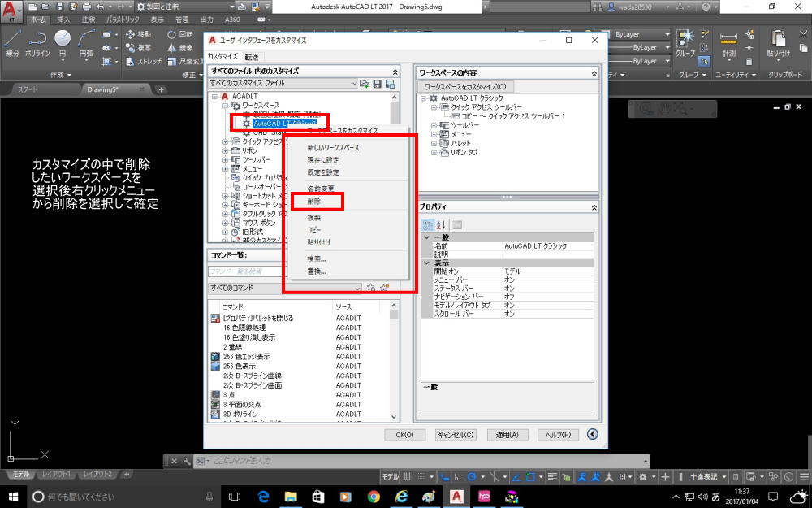Open the すべてのコマンド filter dropdown
812x508 pixels.
click(285, 288)
